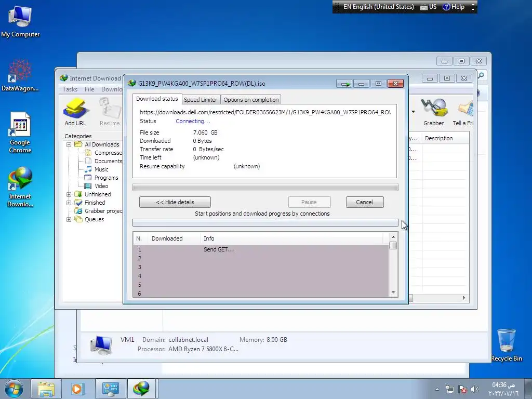Click the Resume toolbar icon
Viewport: 532px width, 399px height.
pos(110,112)
